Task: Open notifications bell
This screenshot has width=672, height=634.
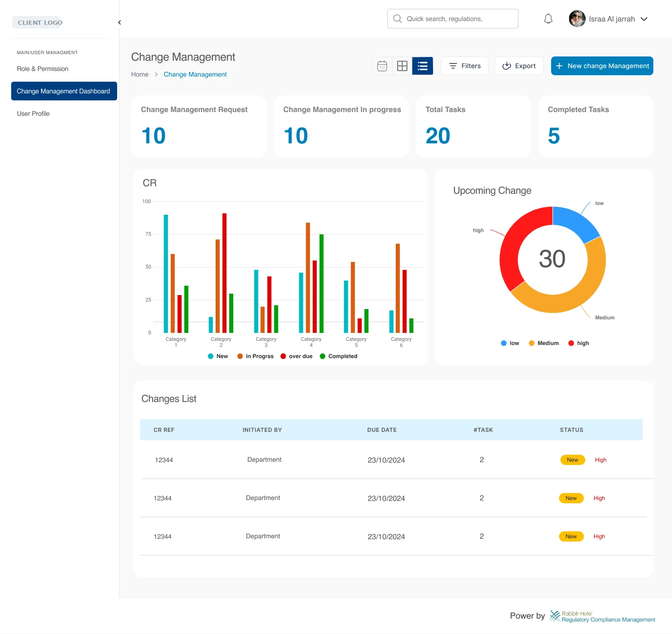Action: (x=548, y=19)
